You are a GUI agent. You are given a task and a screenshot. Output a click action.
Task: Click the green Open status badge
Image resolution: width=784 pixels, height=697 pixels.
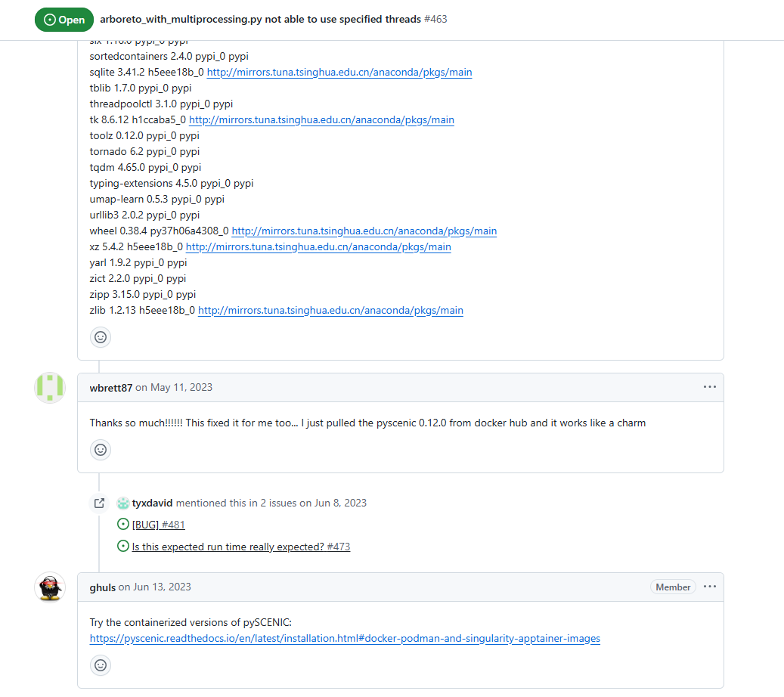(64, 20)
